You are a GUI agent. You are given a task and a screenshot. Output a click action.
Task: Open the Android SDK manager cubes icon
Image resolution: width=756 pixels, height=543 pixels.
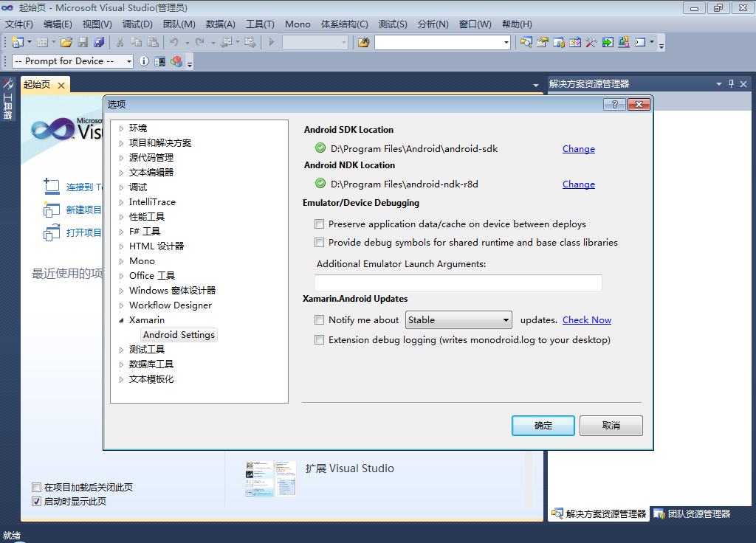176,61
